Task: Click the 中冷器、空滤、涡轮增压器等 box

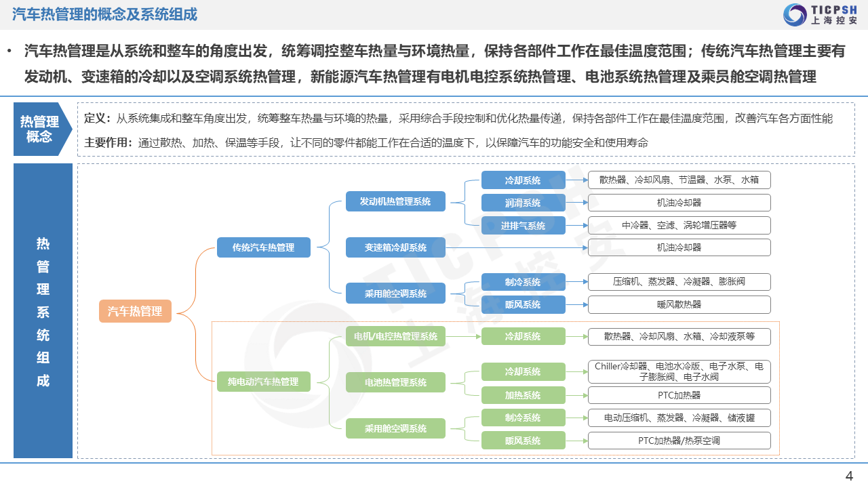Action: coord(679,225)
